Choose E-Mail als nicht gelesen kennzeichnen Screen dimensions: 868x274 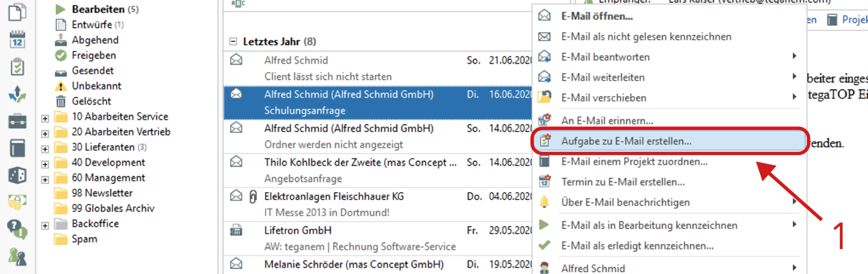point(669,37)
